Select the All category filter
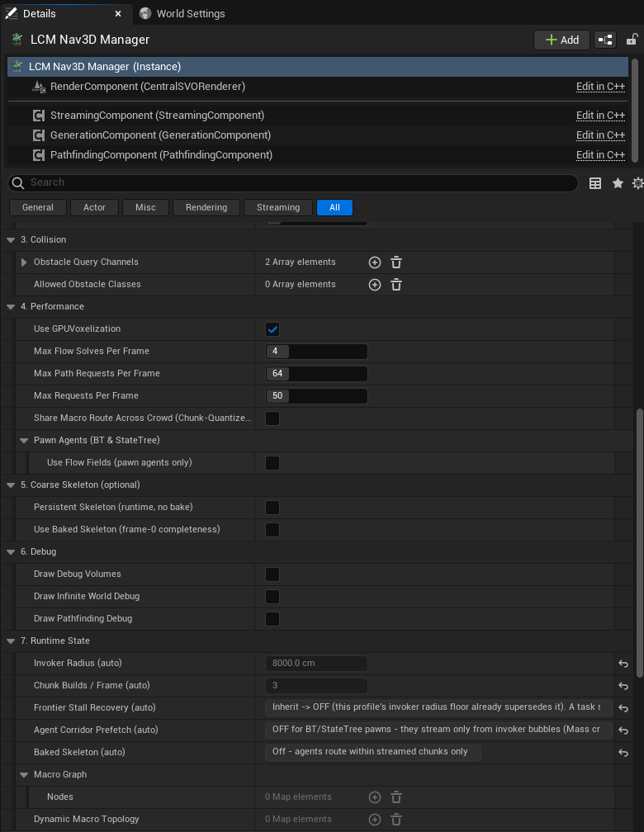 tap(334, 207)
